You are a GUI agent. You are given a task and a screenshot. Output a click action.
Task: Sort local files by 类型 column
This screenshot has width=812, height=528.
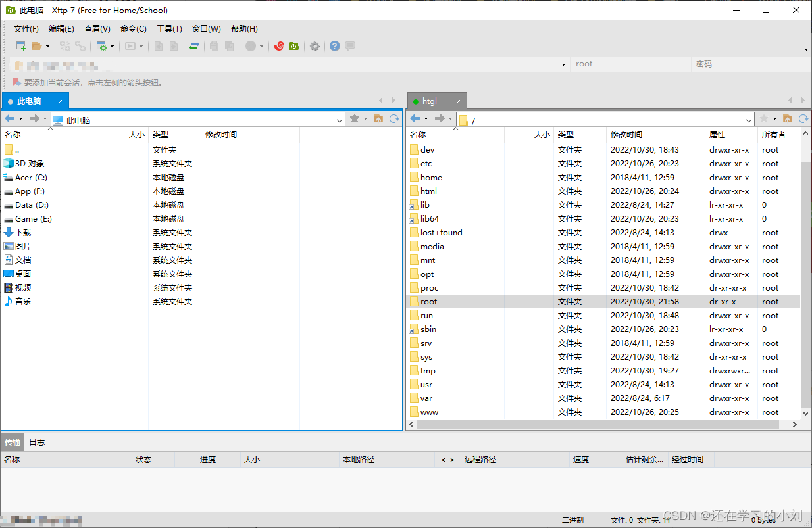pyautogui.click(x=174, y=134)
